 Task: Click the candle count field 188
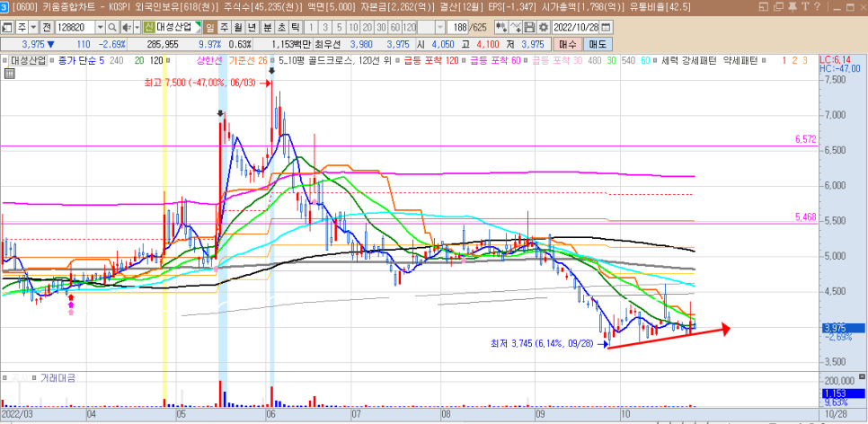pos(459,27)
